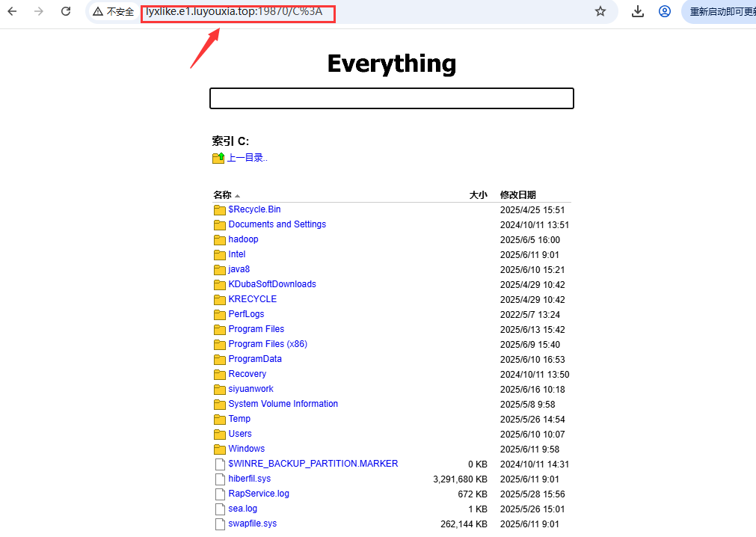Open the PerfLogs folder
The height and width of the screenshot is (537, 756).
(x=246, y=314)
